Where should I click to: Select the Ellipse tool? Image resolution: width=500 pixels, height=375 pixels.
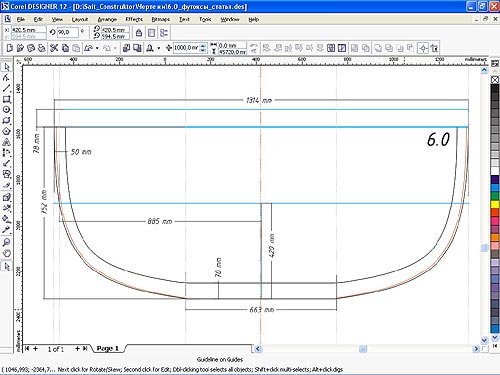coord(7,110)
